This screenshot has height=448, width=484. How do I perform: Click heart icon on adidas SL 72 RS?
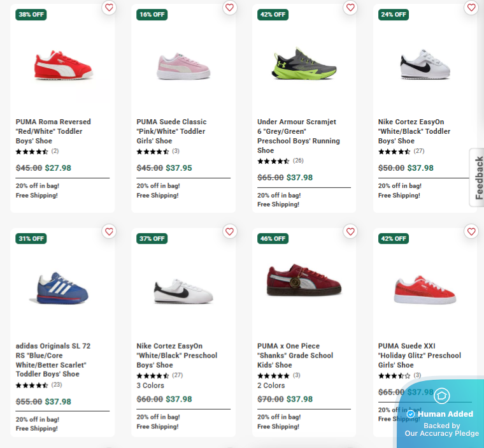pyautogui.click(x=109, y=231)
